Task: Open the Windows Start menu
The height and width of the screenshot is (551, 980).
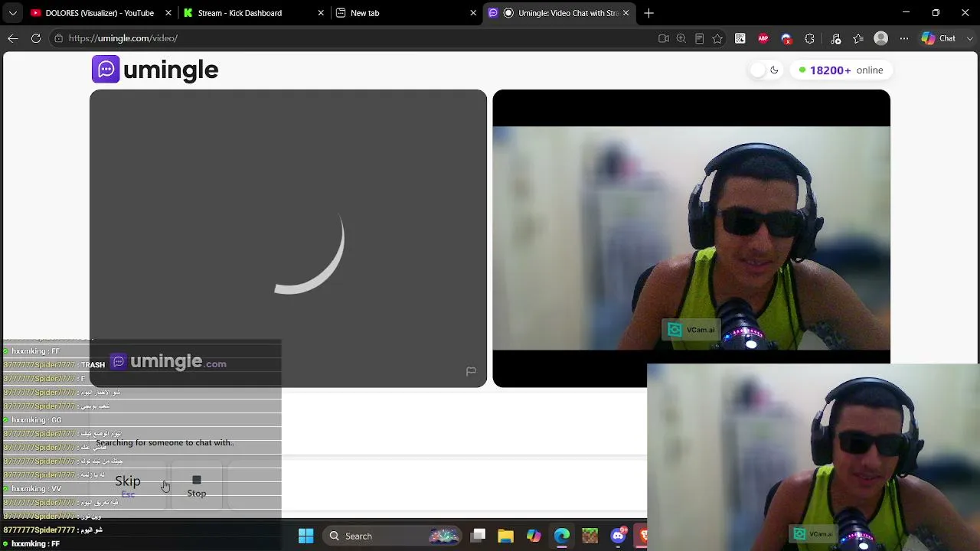Action: pos(305,536)
